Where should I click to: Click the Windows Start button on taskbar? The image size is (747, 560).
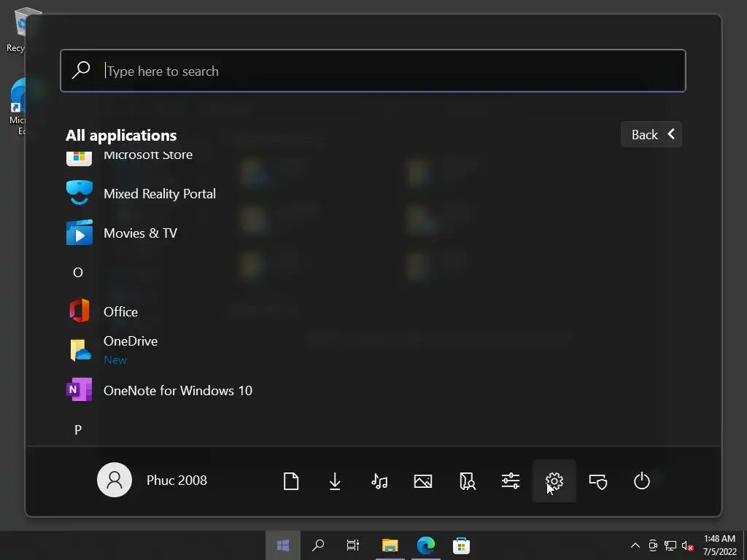point(283,545)
